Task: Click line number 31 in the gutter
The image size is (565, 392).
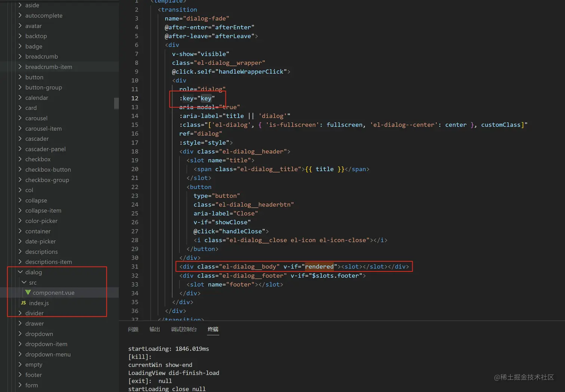Action: 135,267
